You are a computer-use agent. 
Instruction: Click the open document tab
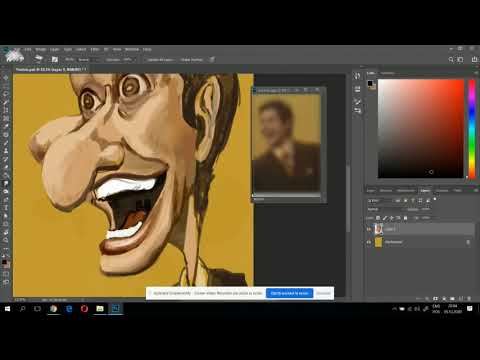(51, 69)
